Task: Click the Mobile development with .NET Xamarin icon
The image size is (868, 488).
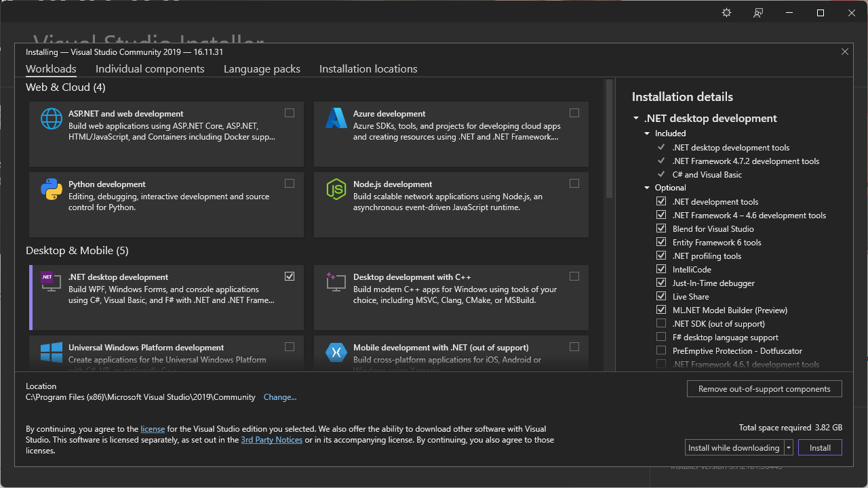Action: 336,352
